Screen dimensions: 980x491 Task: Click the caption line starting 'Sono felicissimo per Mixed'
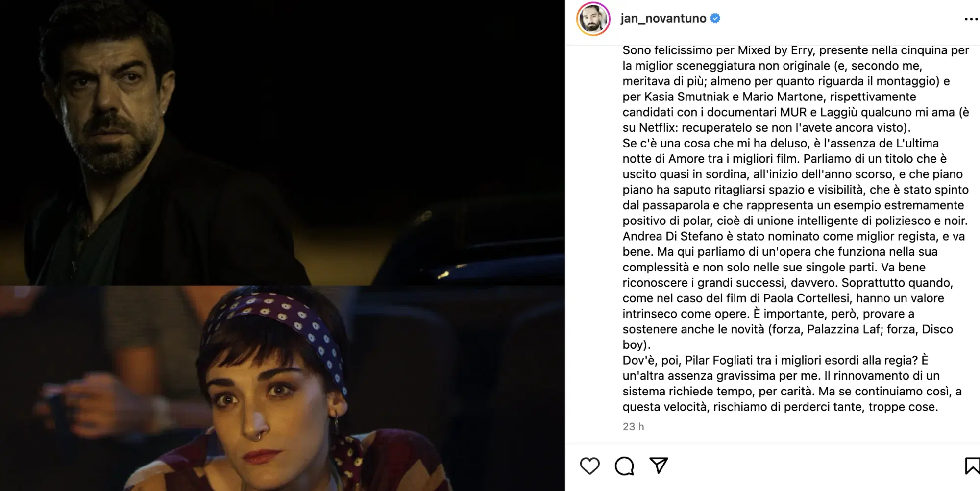796,50
